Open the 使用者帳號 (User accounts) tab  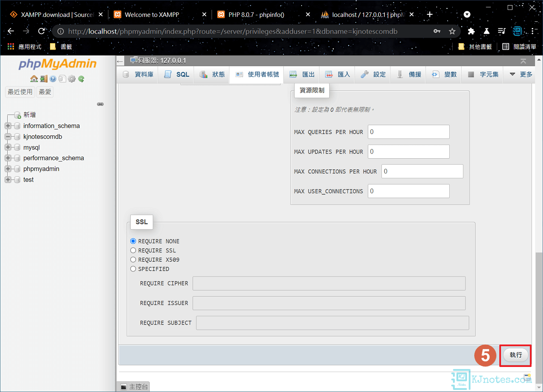point(258,75)
